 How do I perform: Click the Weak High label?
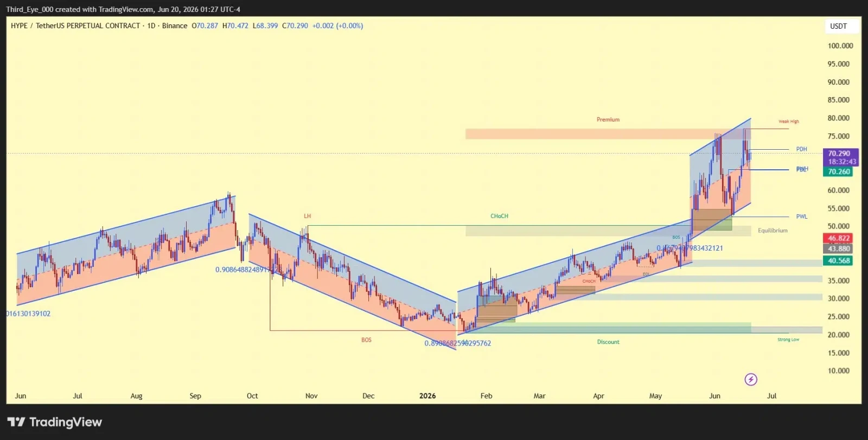point(789,122)
